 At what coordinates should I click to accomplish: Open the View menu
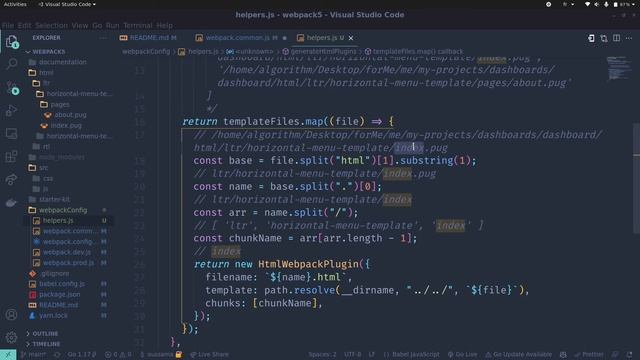(x=80, y=25)
